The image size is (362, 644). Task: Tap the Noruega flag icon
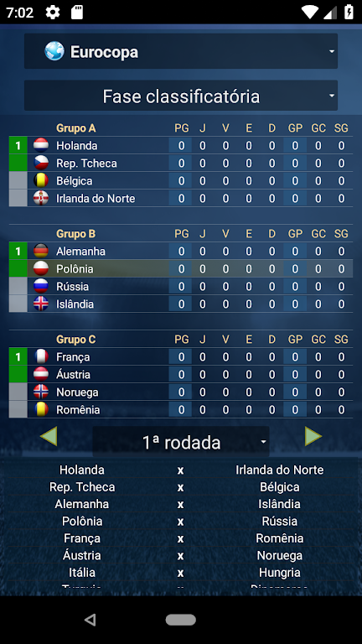(x=40, y=392)
